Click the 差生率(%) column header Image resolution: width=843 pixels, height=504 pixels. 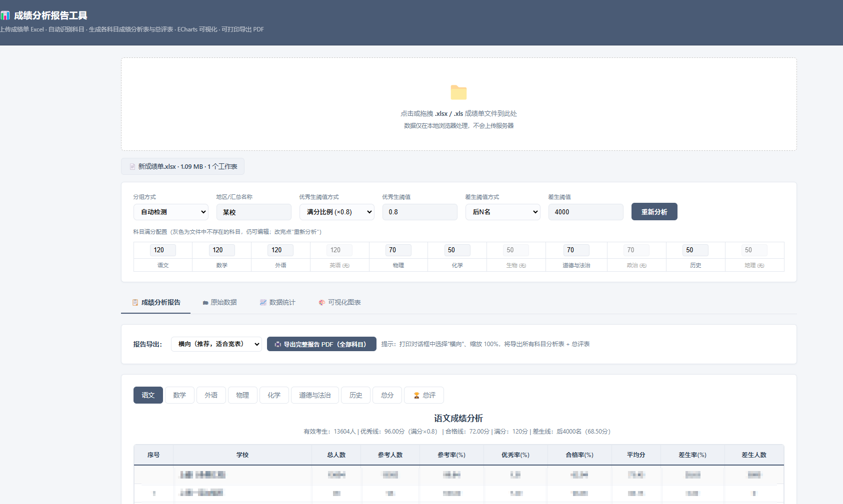692,455
